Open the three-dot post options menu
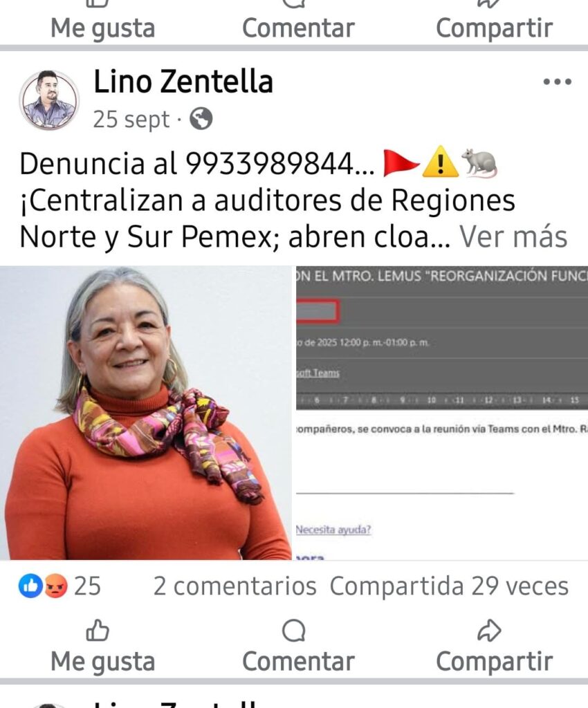588x708 pixels. click(558, 82)
